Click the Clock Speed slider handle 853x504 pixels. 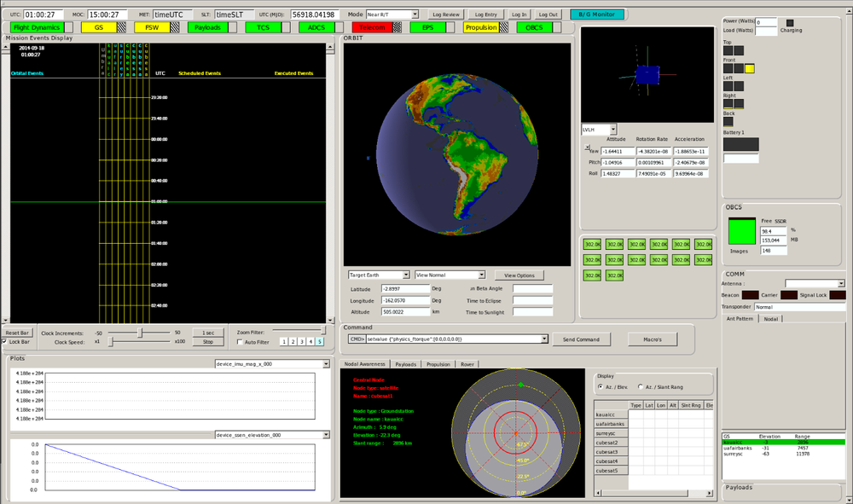click(110, 341)
